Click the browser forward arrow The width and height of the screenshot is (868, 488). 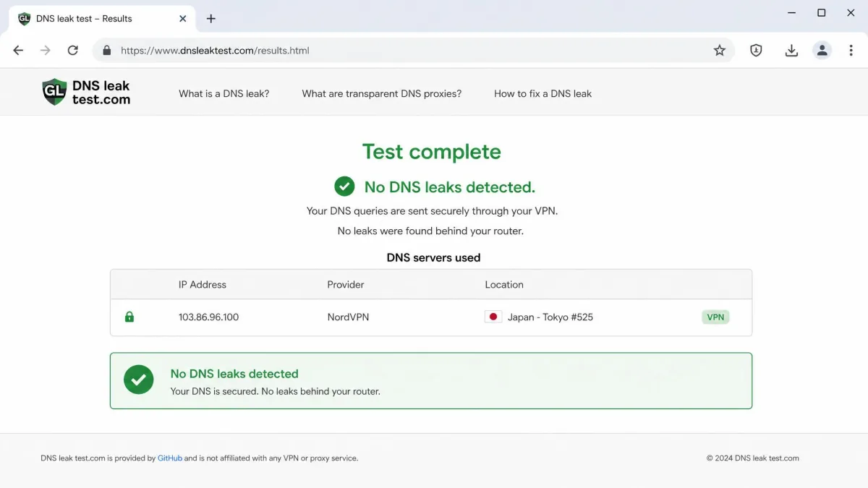46,51
